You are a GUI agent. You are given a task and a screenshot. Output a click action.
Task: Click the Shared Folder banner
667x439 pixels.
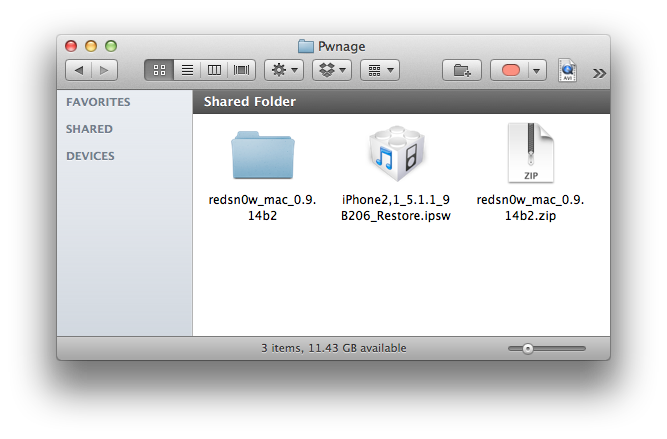point(401,102)
